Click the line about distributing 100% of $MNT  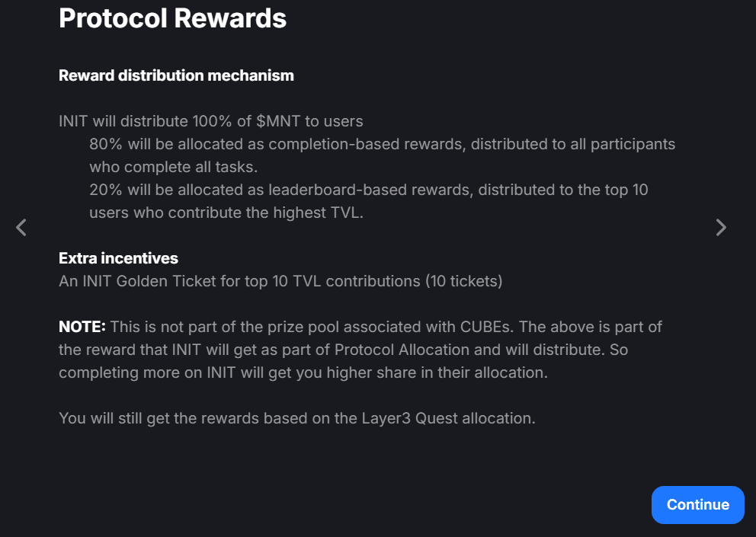210,121
